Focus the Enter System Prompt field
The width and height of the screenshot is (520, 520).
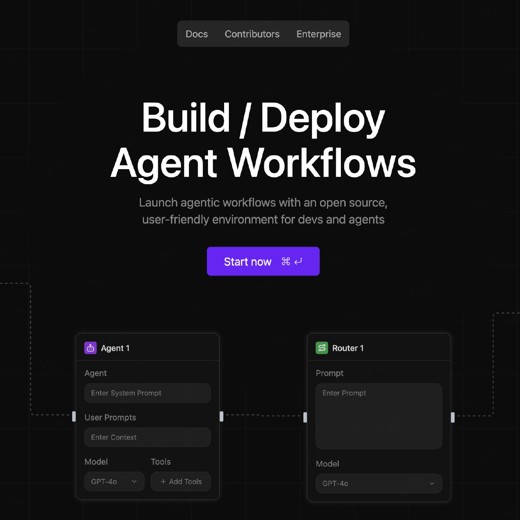(147, 393)
